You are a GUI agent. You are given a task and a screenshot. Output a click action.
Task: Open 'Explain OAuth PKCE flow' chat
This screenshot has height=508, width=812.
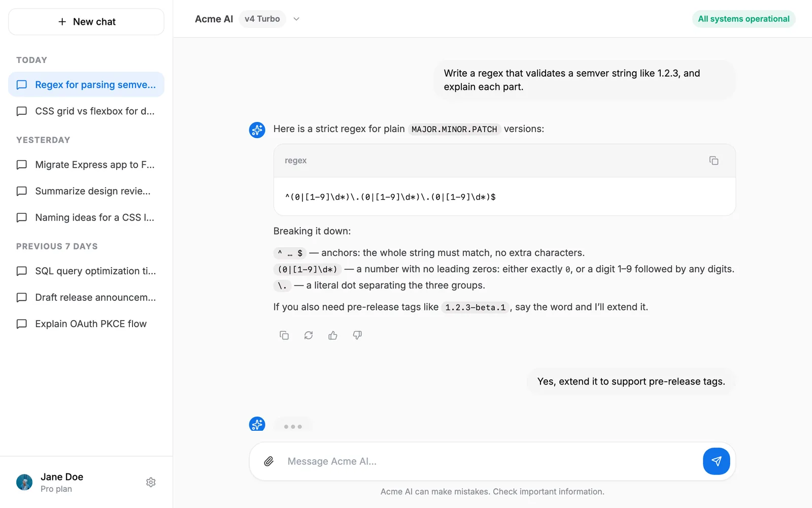[x=86, y=324]
